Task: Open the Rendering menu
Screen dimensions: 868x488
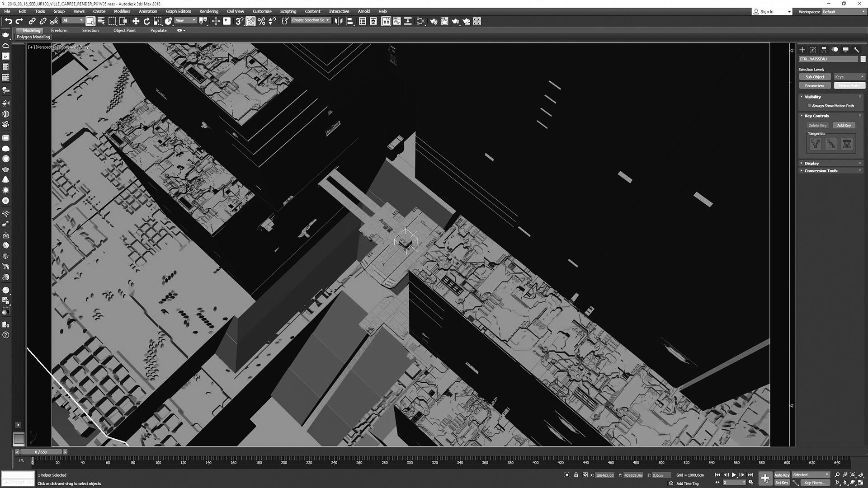Action: click(x=209, y=11)
